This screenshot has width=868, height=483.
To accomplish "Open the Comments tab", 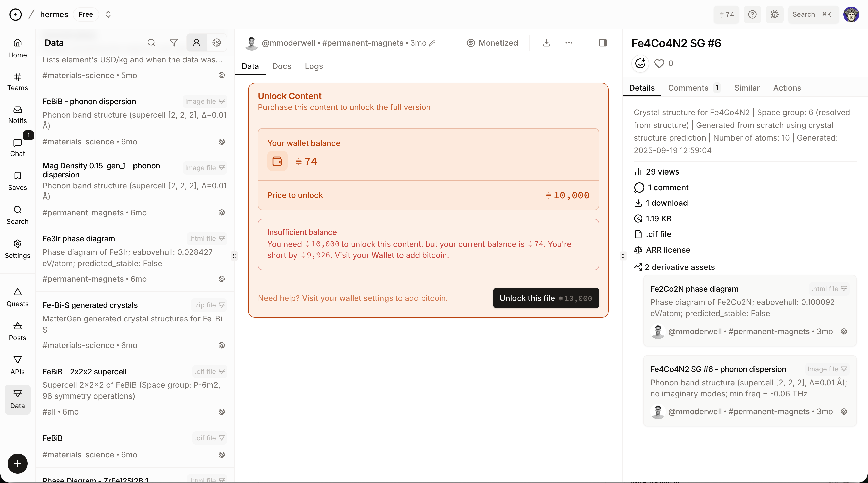I will click(694, 88).
